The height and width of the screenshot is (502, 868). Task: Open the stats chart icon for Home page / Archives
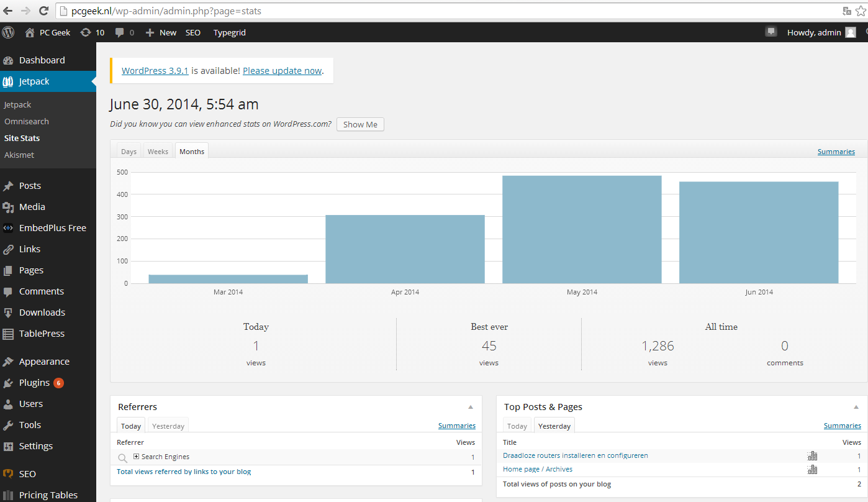coord(812,469)
